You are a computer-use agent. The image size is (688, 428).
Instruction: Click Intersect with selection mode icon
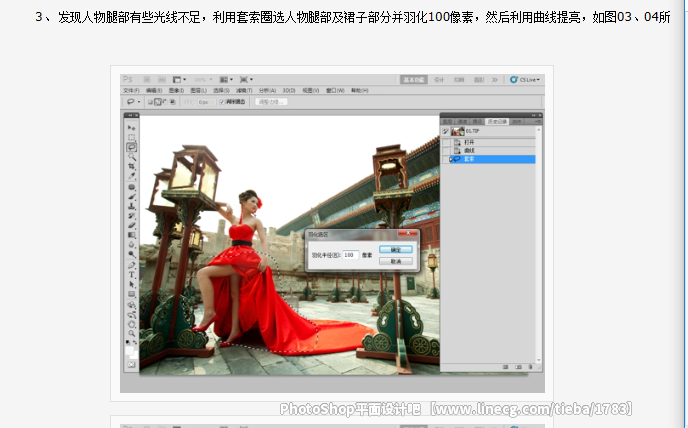pyautogui.click(x=173, y=102)
